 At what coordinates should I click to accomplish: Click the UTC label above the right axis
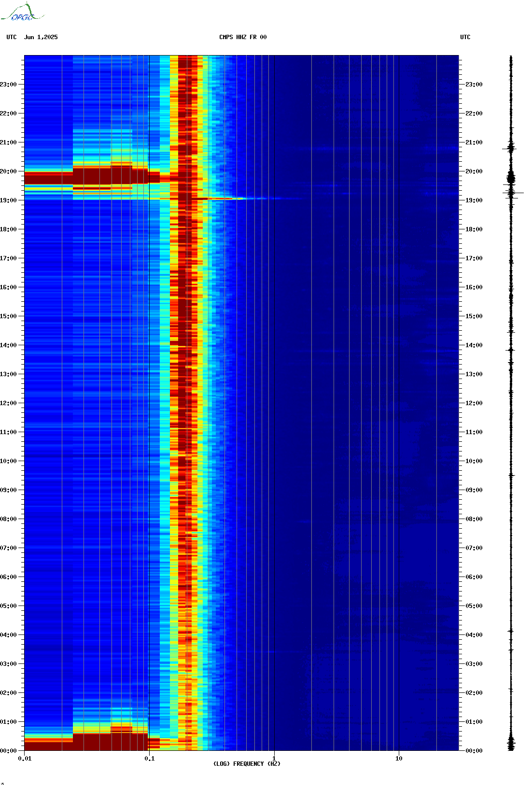pos(465,37)
